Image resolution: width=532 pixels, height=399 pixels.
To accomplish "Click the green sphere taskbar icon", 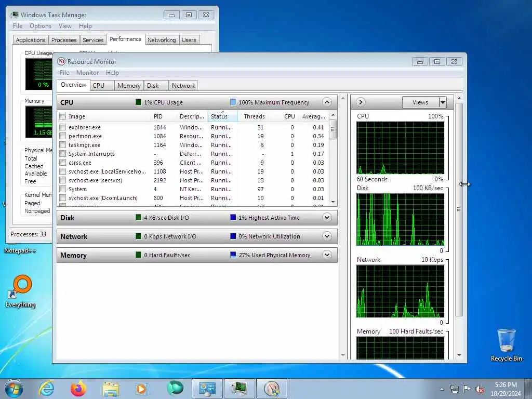I will pos(175,389).
